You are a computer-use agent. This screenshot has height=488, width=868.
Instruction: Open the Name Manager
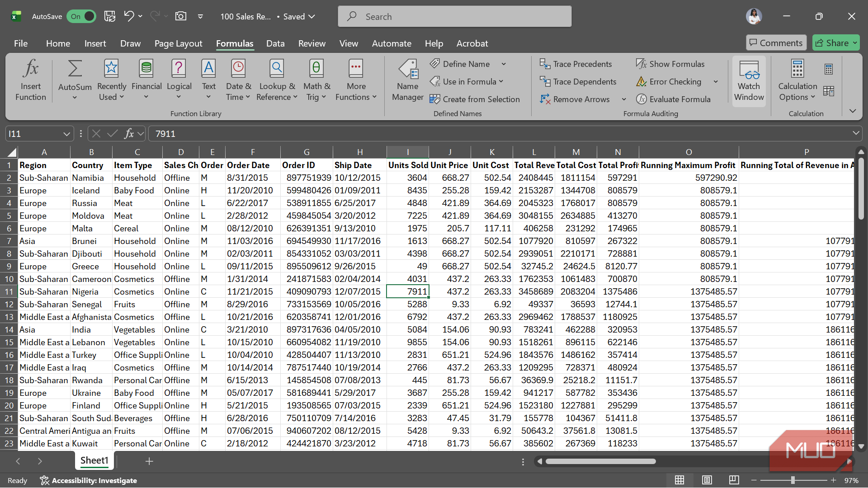click(x=408, y=80)
